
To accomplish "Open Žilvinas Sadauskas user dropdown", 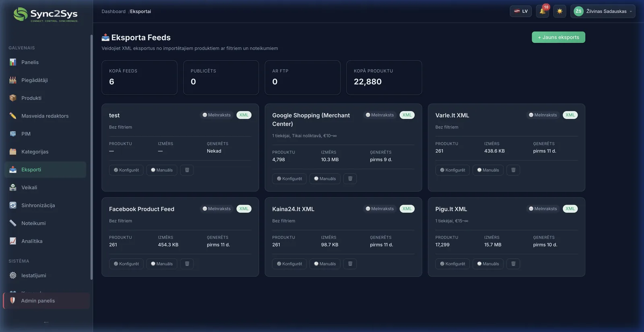I will pos(603,11).
